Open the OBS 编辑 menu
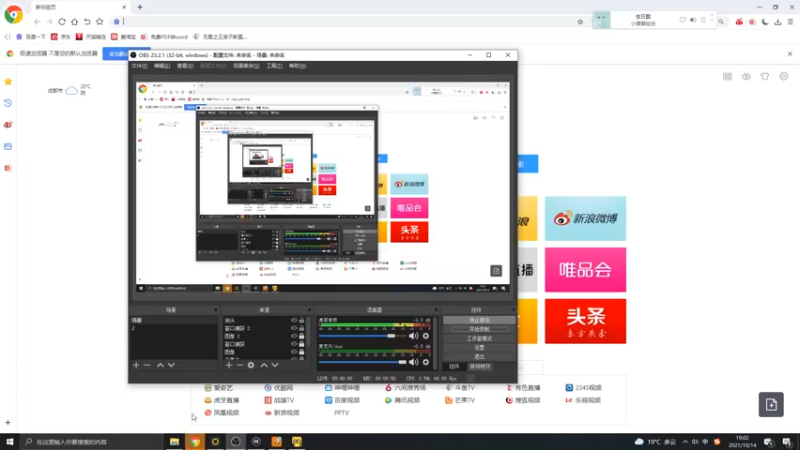The height and width of the screenshot is (450, 800). [x=162, y=66]
